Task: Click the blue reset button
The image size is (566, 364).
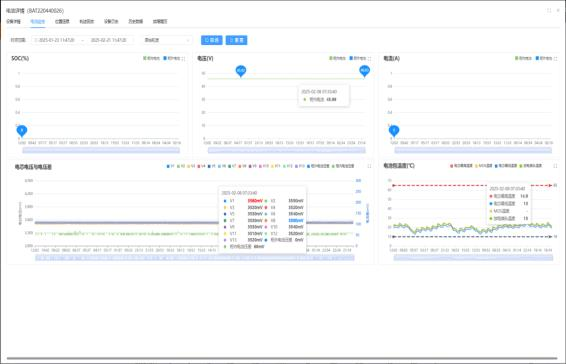Action: (236, 40)
